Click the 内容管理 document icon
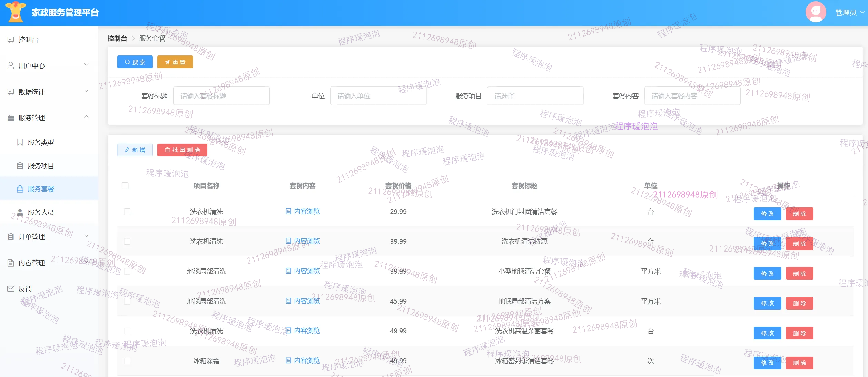The width and height of the screenshot is (868, 377). click(11, 263)
